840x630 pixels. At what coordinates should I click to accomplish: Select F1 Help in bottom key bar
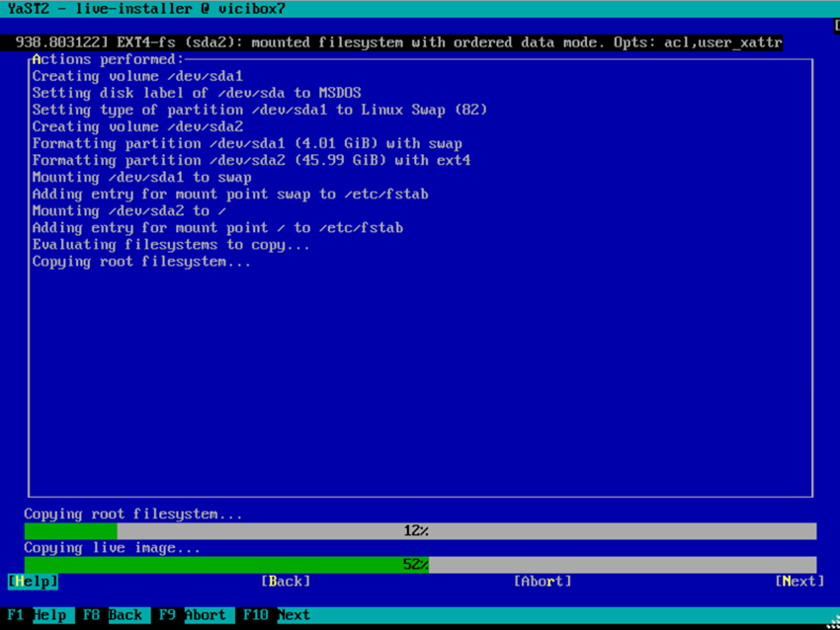coord(38,614)
